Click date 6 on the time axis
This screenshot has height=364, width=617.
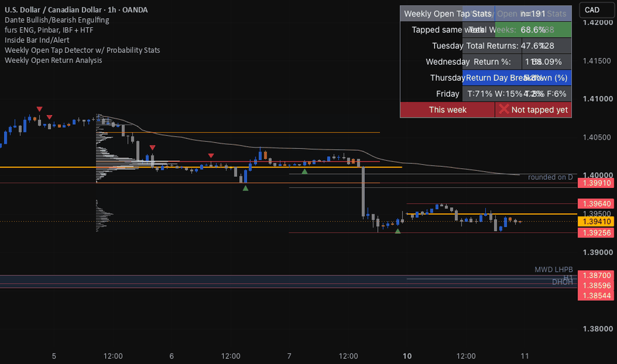(171, 356)
